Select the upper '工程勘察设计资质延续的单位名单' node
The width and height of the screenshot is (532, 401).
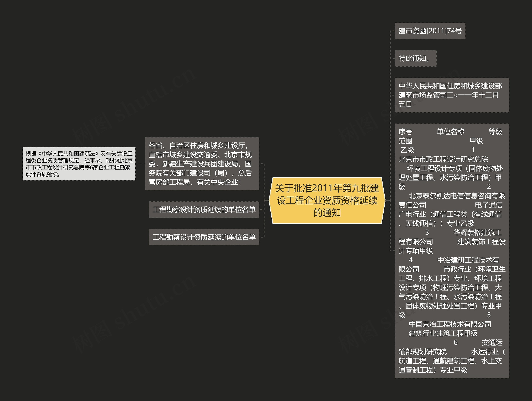[x=204, y=210]
